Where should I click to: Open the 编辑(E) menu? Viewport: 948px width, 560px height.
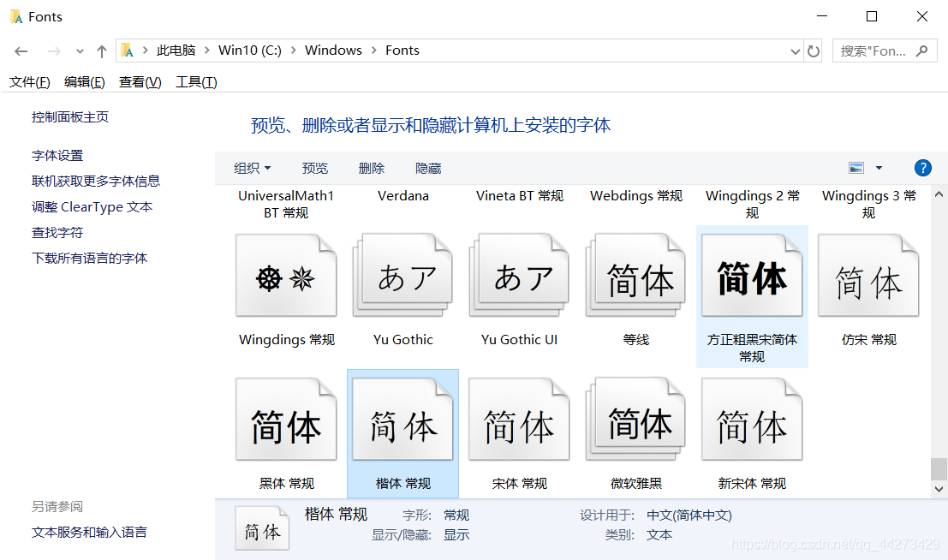click(x=85, y=82)
